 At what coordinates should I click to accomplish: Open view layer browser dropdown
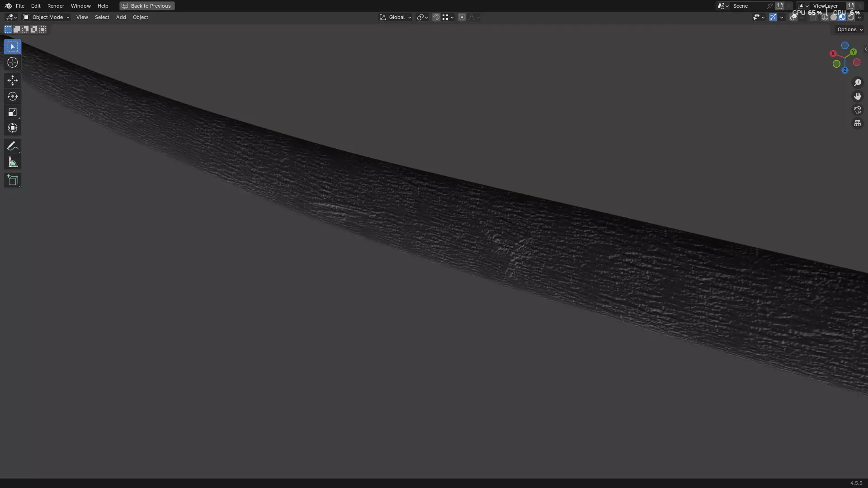click(x=803, y=6)
